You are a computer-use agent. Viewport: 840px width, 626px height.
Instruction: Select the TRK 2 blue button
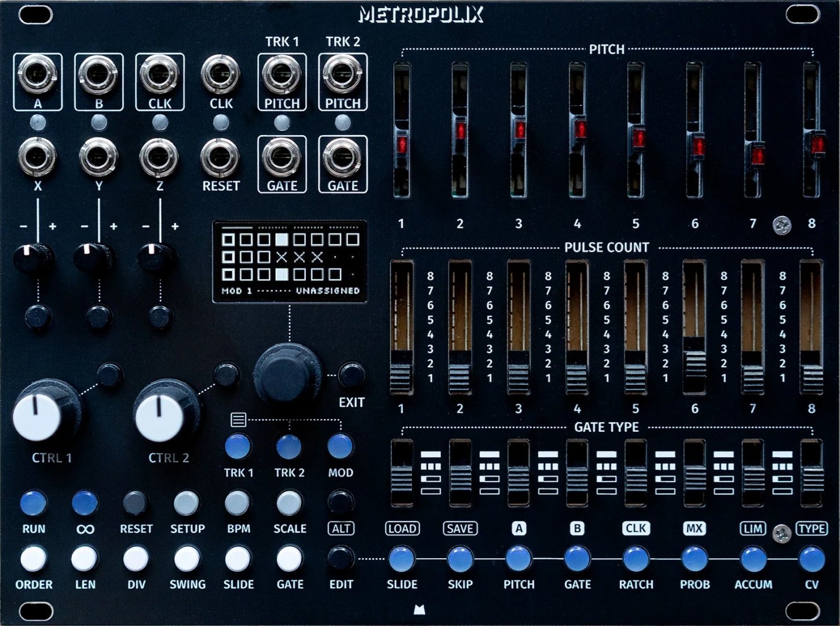[x=288, y=446]
